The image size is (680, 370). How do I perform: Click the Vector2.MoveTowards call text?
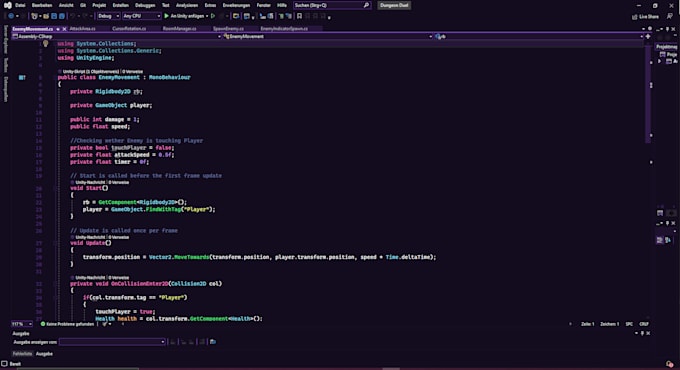179,257
